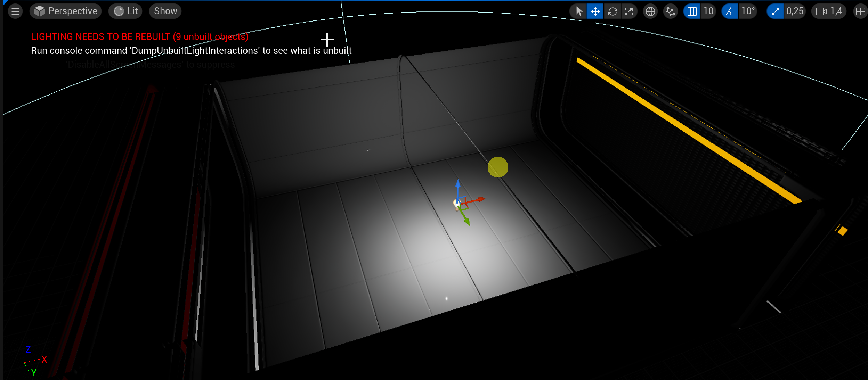
Task: Open the Lit view mode dropdown
Action: pyautogui.click(x=125, y=11)
